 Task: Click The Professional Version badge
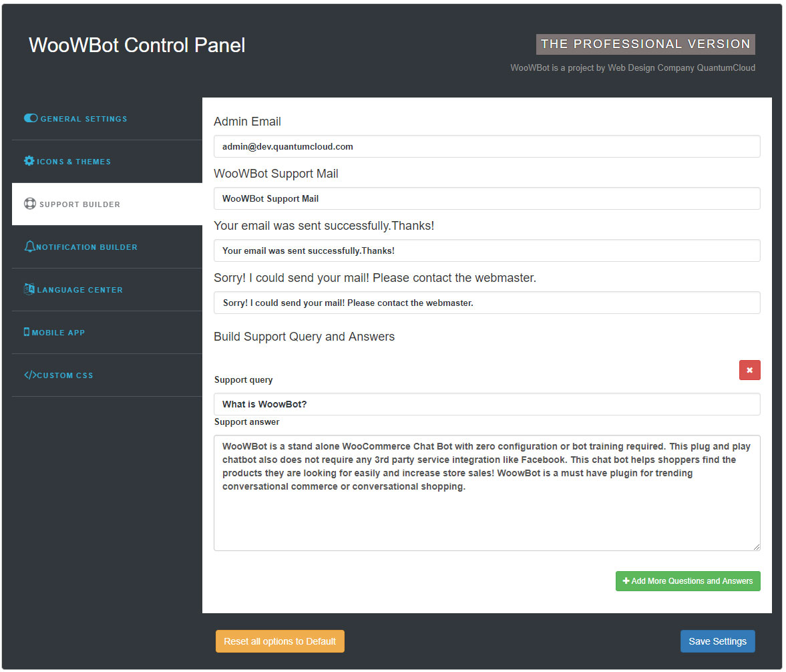[646, 44]
